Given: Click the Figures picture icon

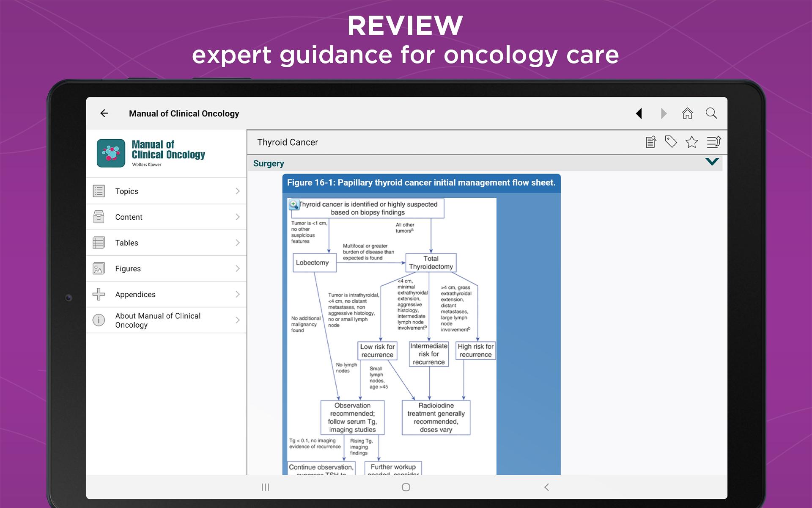Looking at the screenshot, I should coord(99,268).
